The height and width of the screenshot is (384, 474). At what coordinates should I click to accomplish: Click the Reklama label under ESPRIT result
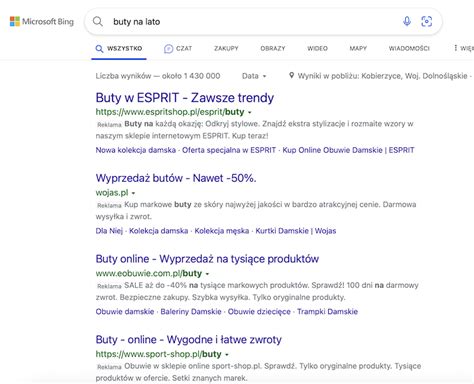[109, 125]
